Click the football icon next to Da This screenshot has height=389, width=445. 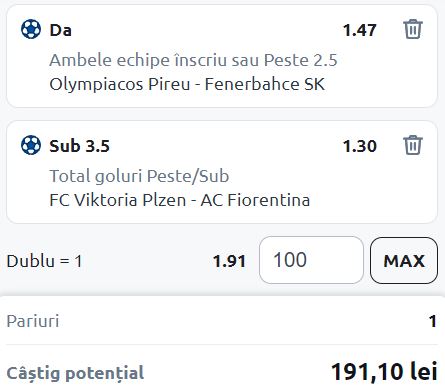tap(31, 29)
